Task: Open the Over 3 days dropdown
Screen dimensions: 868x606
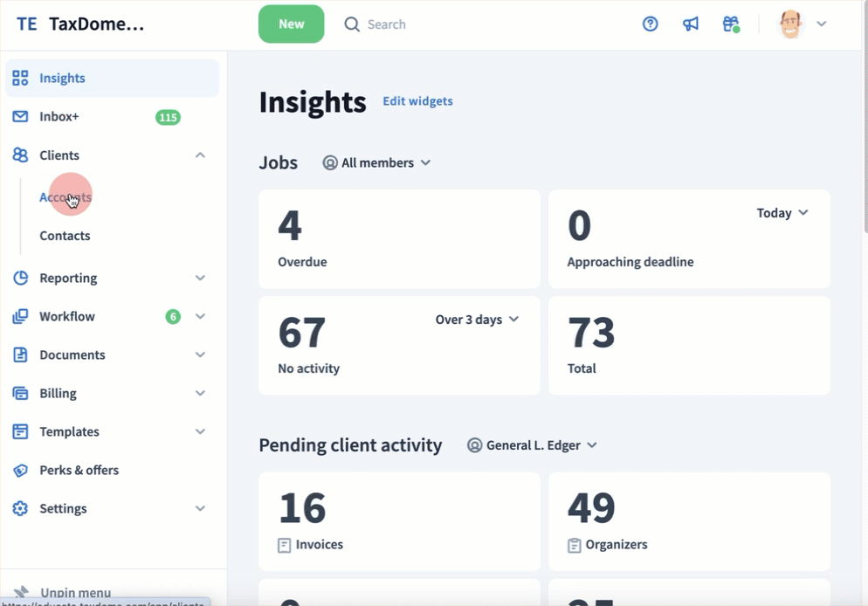Action: pos(477,320)
